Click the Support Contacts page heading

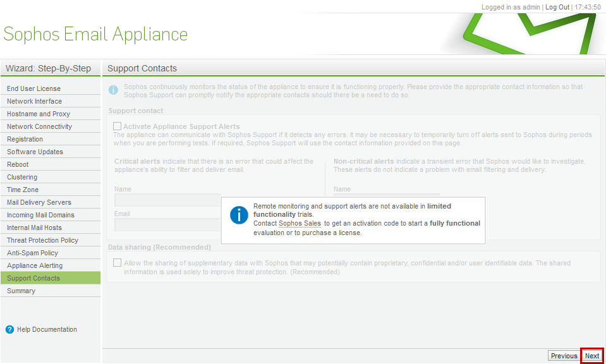click(x=142, y=68)
